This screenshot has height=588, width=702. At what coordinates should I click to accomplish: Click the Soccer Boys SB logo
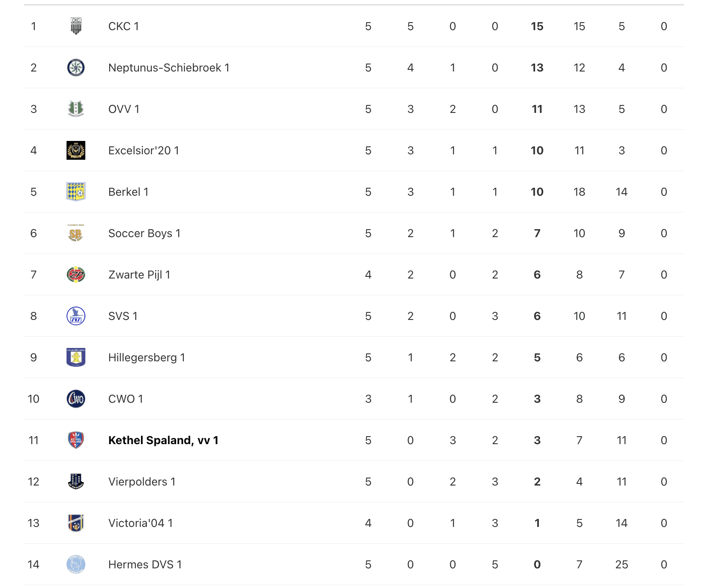76,233
